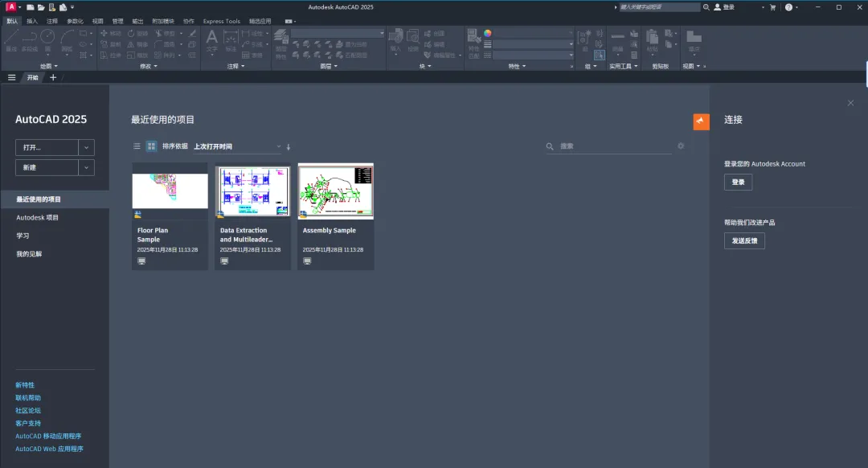Click Match Properties (特性匹配) icon
This screenshot has width=868, height=468.
click(474, 43)
